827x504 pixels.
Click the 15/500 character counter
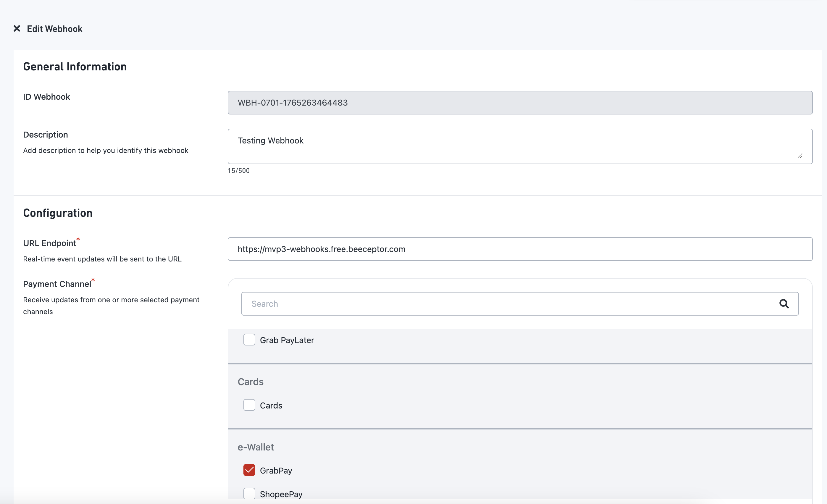239,171
